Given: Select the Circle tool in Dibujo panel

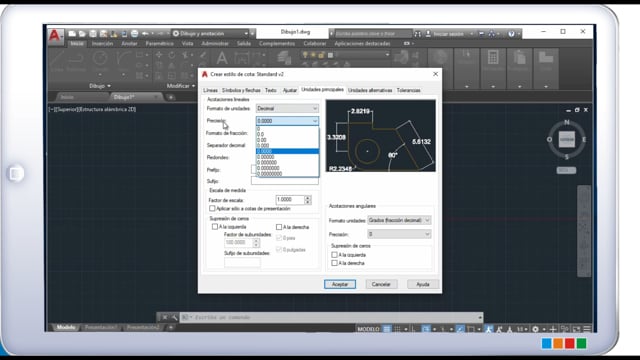Looking at the screenshot, I should (x=100, y=58).
